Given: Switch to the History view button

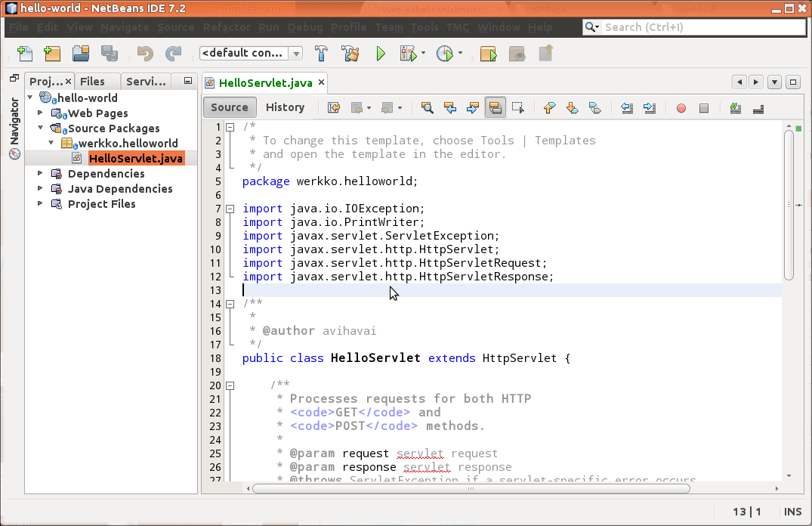Looking at the screenshot, I should (285, 107).
